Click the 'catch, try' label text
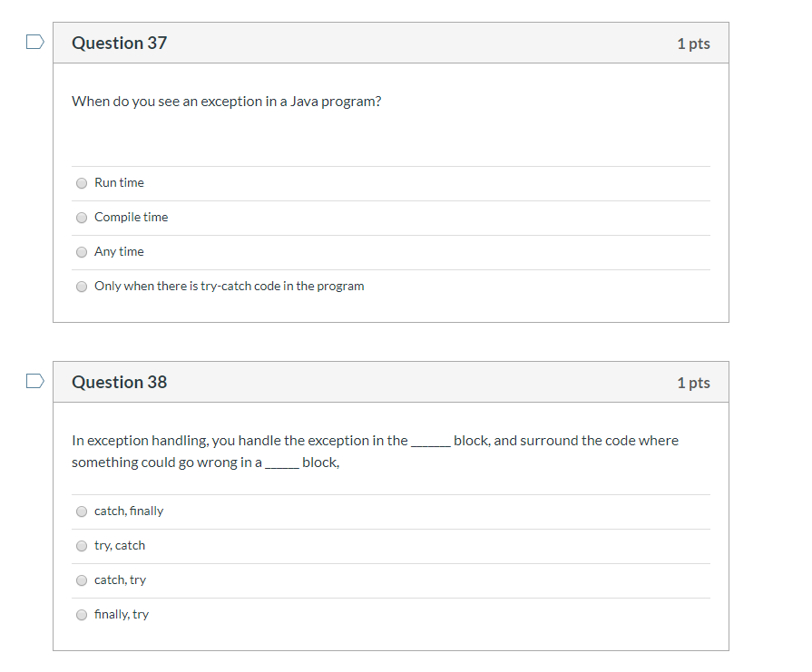Image resolution: width=812 pixels, height=672 pixels. coord(120,579)
